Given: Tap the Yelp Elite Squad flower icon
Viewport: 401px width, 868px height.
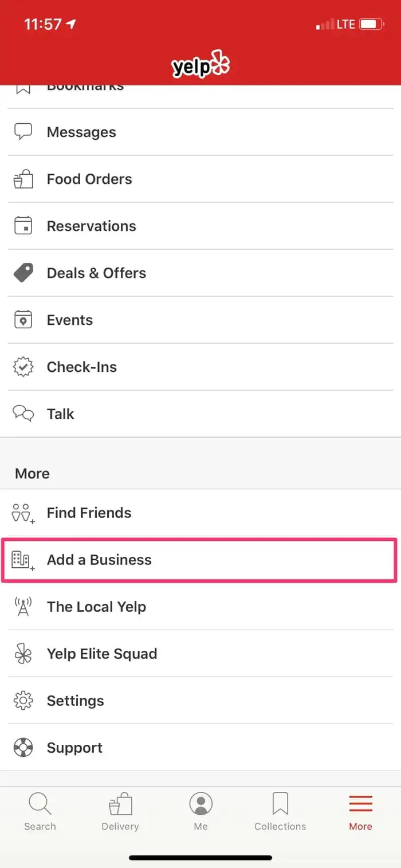Looking at the screenshot, I should [x=23, y=654].
